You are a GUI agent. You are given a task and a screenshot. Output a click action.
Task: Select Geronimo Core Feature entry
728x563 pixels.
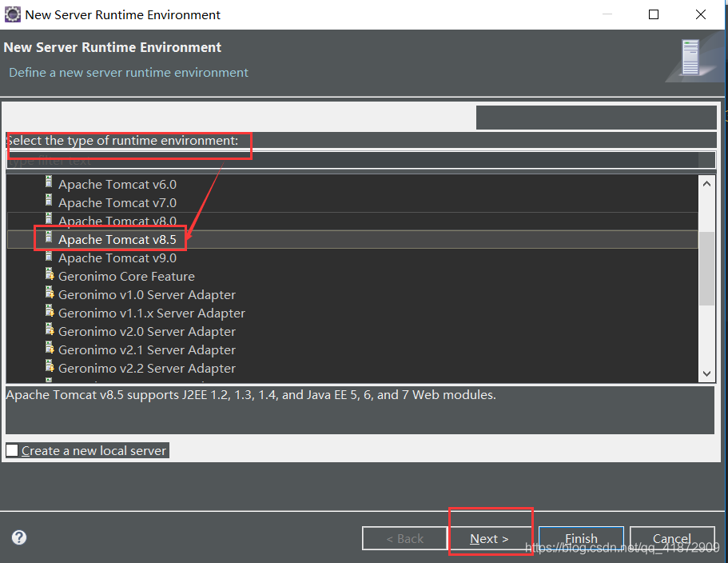click(126, 277)
